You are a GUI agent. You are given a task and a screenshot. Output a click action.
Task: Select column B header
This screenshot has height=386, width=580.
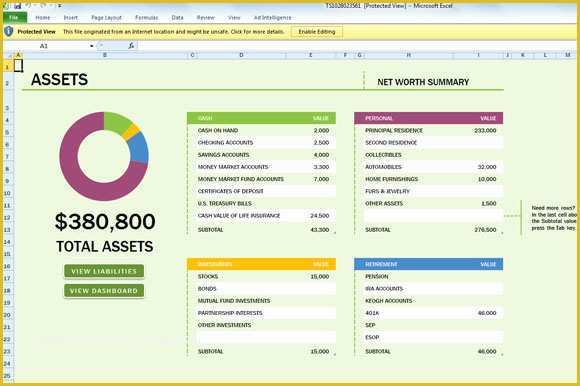point(105,55)
